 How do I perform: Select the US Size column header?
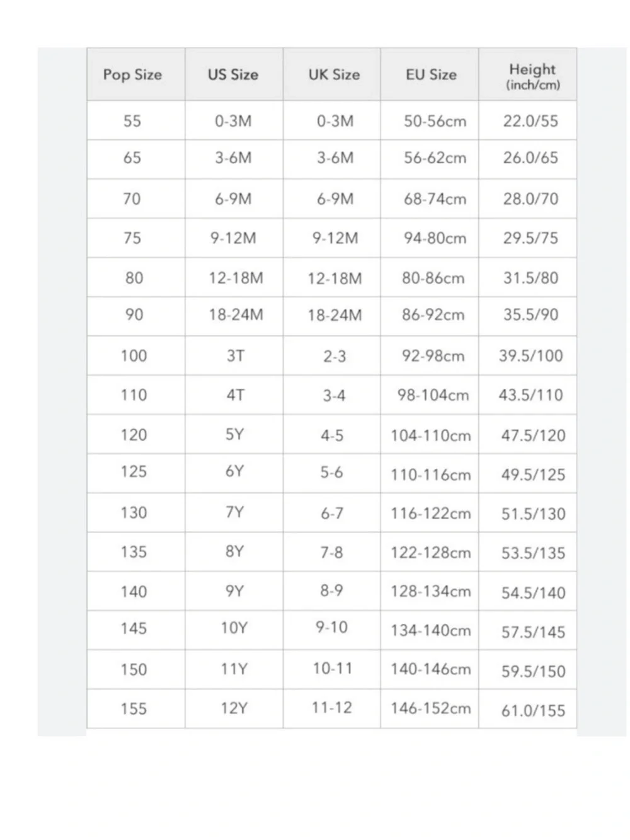(234, 74)
